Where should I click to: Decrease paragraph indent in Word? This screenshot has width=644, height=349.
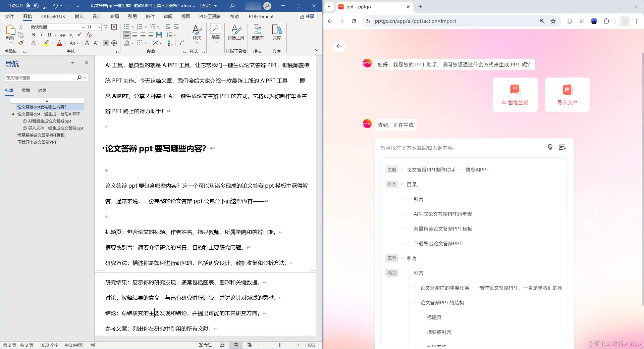168,27
